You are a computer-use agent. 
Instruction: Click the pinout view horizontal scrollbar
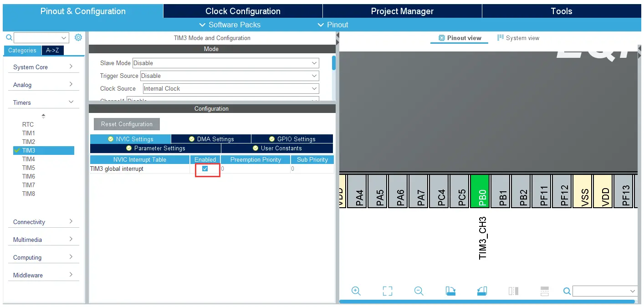click(487, 301)
